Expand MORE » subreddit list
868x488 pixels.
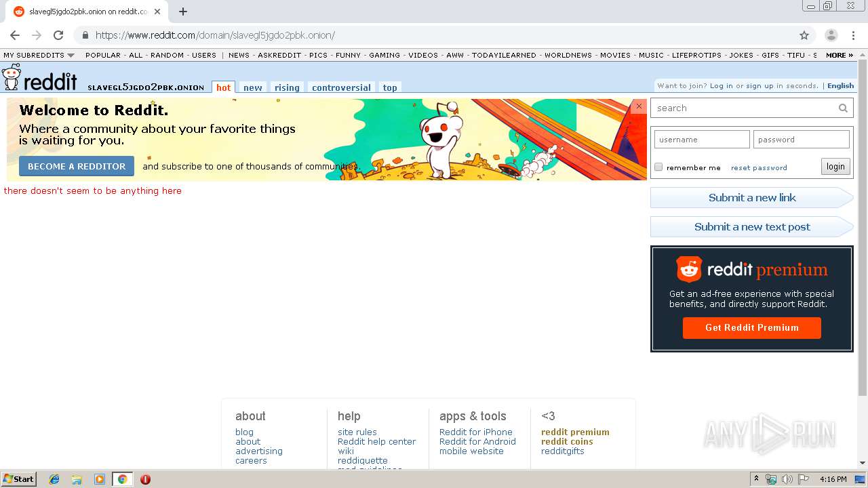tap(839, 55)
